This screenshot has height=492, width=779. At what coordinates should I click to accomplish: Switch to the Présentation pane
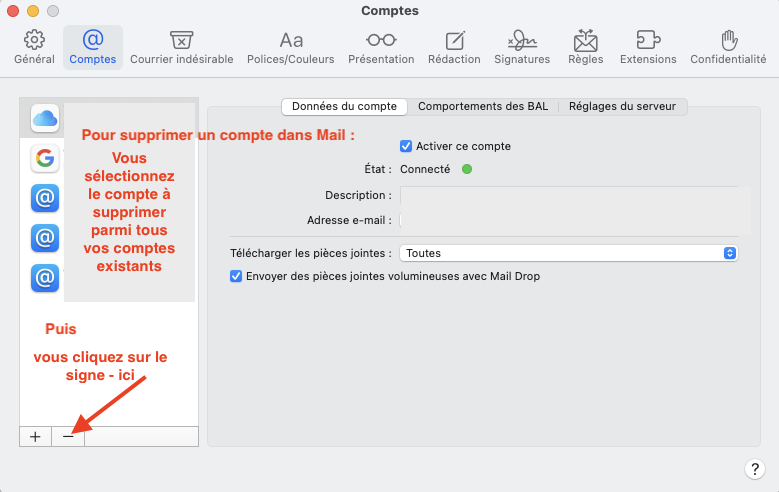pos(381,47)
